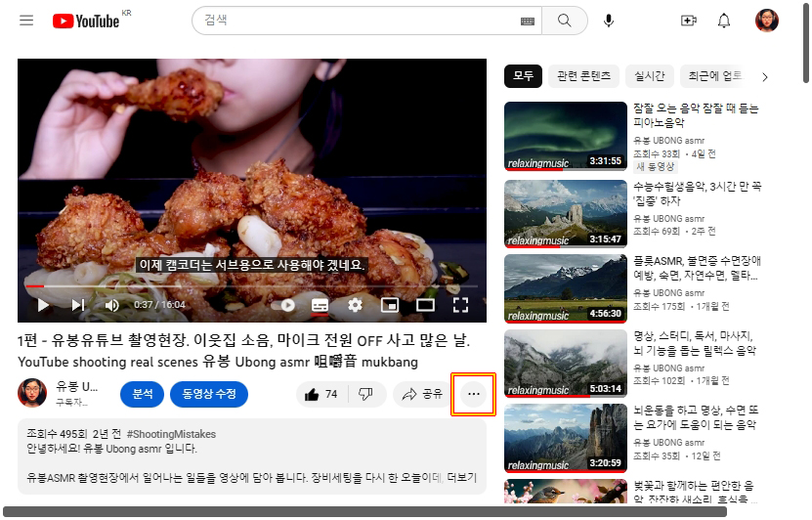Enter fullscreen mode
This screenshot has height=520, width=812.
pyautogui.click(x=460, y=305)
